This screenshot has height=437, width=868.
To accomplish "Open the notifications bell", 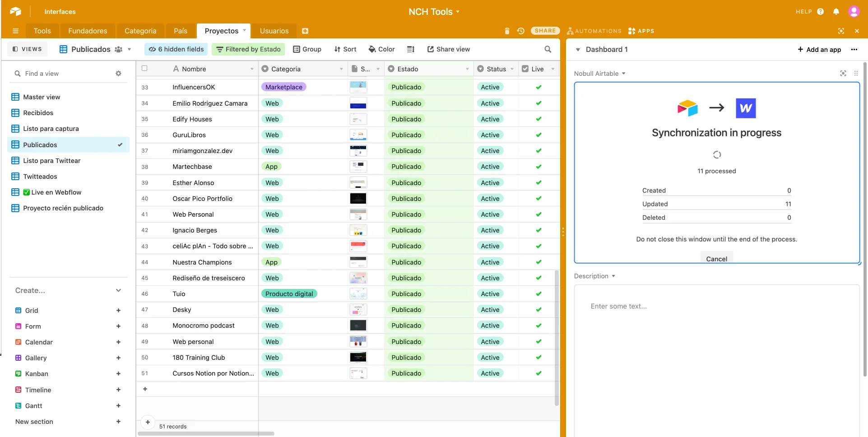I will (x=836, y=12).
